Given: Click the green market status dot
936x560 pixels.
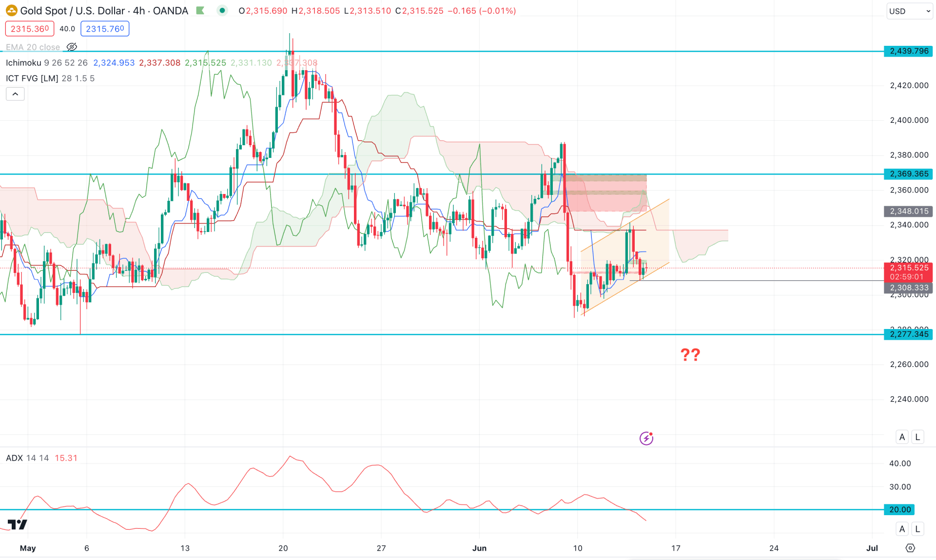Looking at the screenshot, I should click(222, 11).
